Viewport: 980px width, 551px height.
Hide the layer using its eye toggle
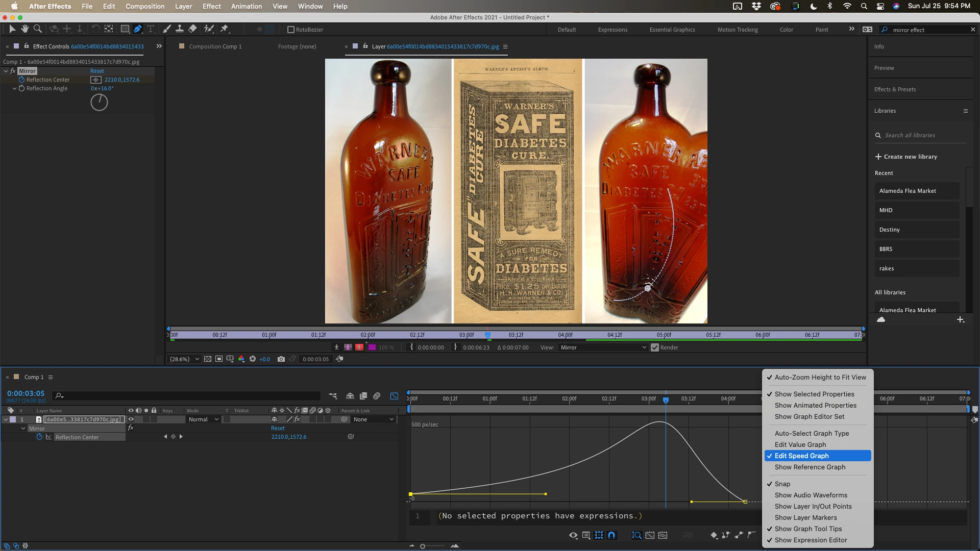pyautogui.click(x=131, y=419)
